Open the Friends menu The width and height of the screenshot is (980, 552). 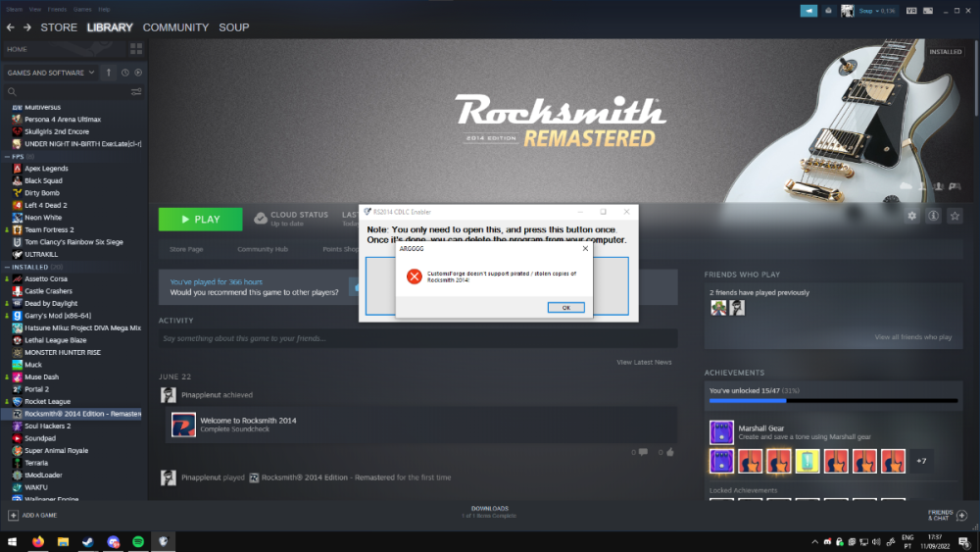coord(57,10)
